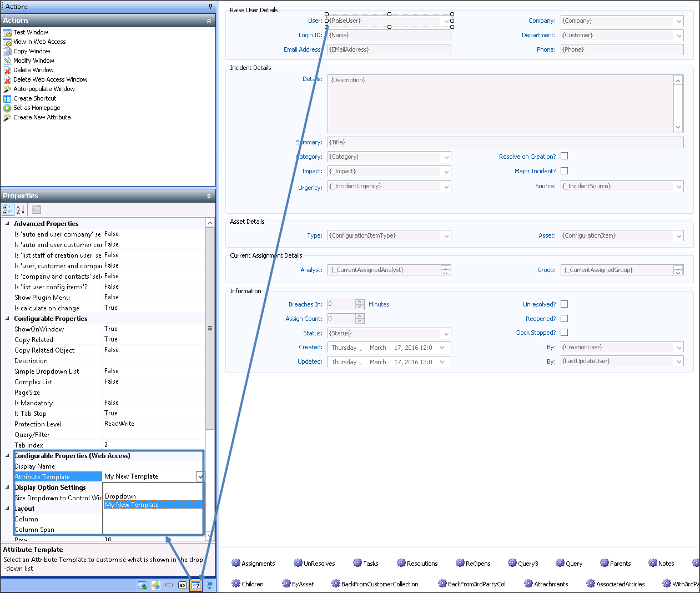The image size is (700, 593).
Task: Click Create New Attribute action
Action: pyautogui.click(x=42, y=118)
